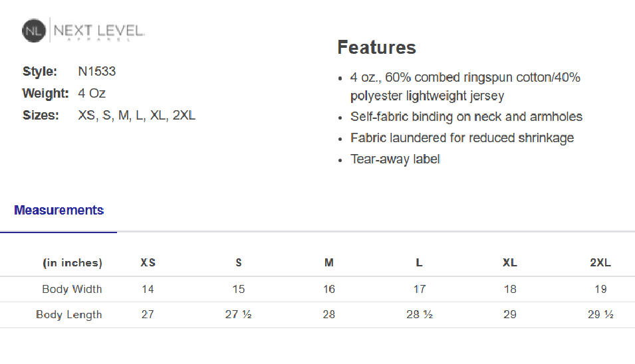The height and width of the screenshot is (364, 635).
Task: Select the style number N1533
Action: 97,71
